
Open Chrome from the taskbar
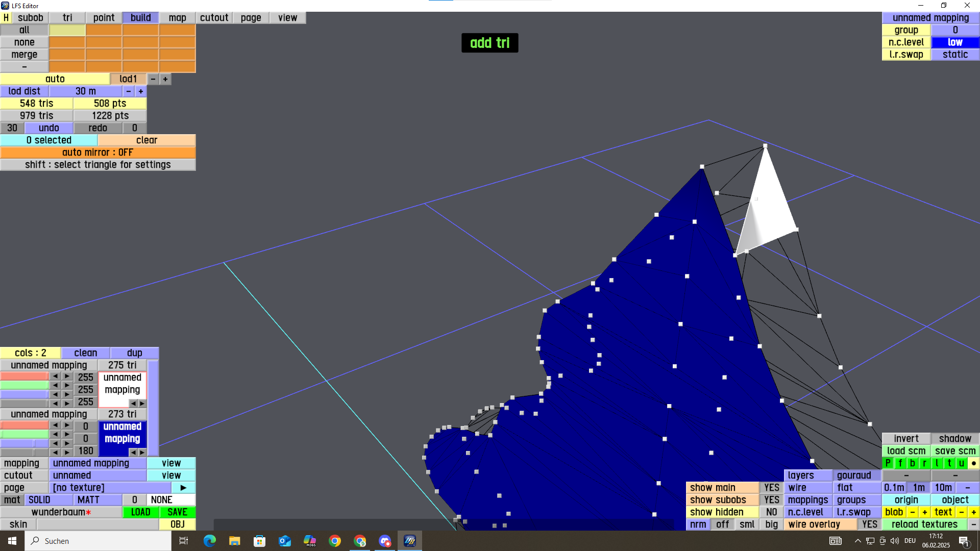pos(335,541)
